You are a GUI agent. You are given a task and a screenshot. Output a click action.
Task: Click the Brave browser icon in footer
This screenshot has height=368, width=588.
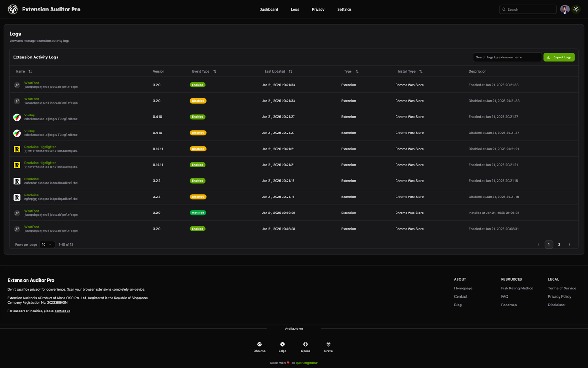[x=328, y=344]
